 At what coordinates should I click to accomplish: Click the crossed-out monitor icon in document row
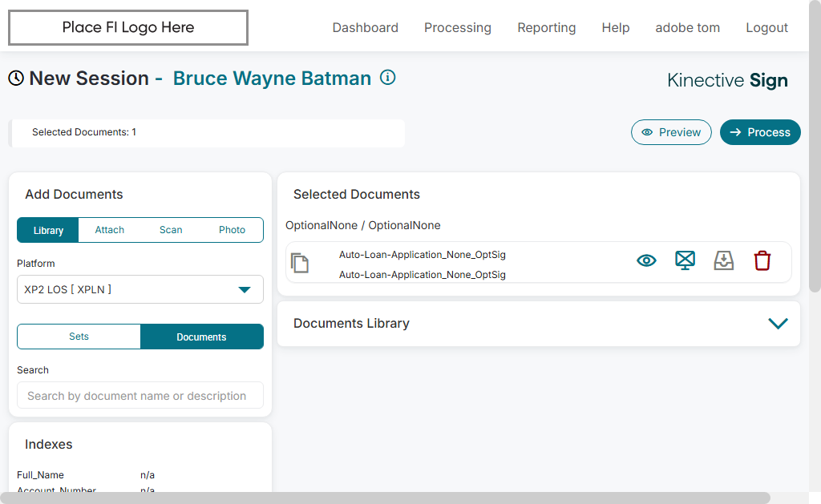click(685, 260)
